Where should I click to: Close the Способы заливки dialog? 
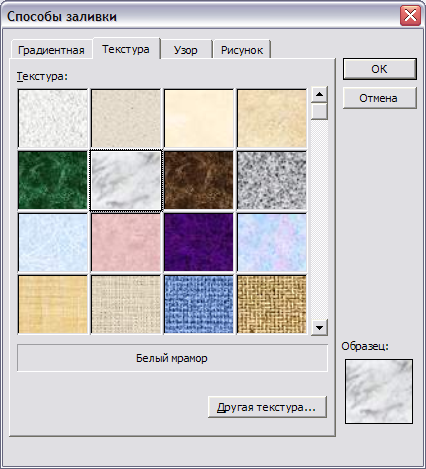[410, 15]
